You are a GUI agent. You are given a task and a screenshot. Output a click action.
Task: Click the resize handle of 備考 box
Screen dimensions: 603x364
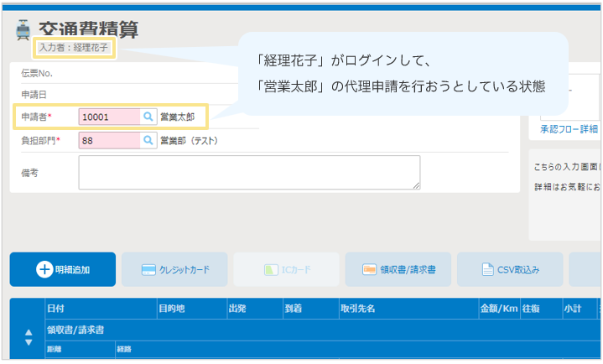pos(416,185)
